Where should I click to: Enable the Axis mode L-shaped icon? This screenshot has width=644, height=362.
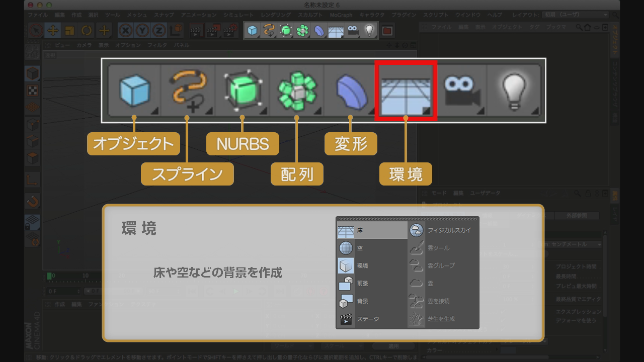point(33,179)
